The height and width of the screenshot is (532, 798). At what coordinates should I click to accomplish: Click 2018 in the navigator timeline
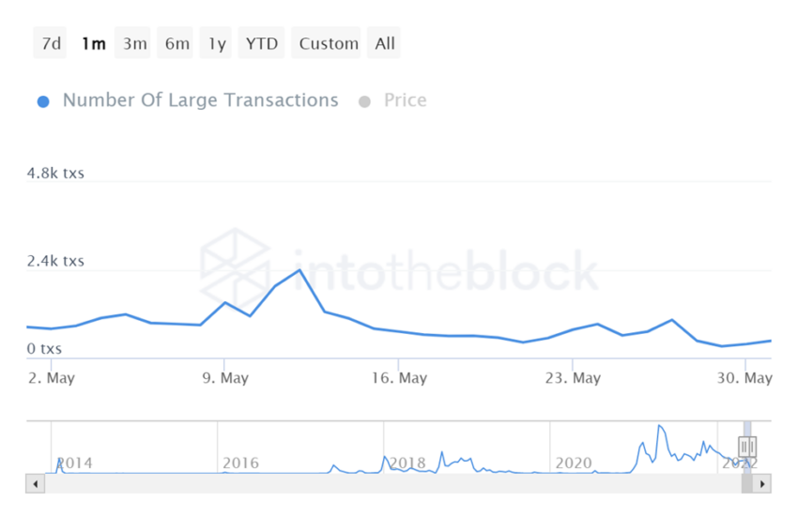pos(407,463)
